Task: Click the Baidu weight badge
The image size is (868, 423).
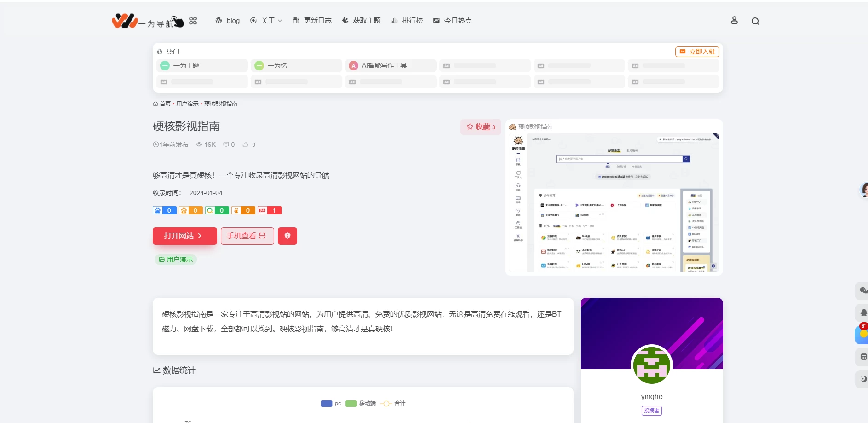Action: point(165,210)
